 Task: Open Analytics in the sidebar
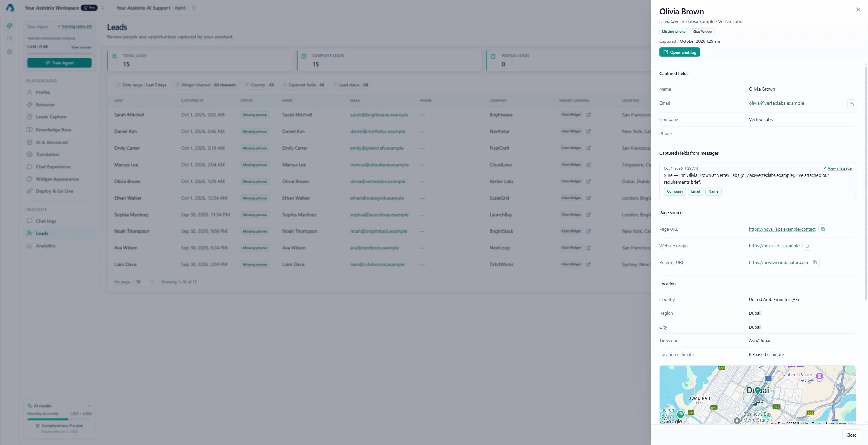[x=45, y=246]
